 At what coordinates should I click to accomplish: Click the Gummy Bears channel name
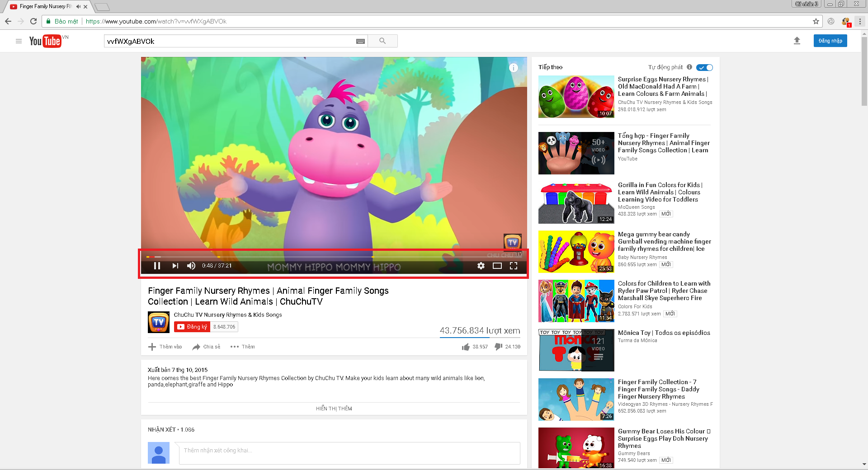(x=634, y=453)
